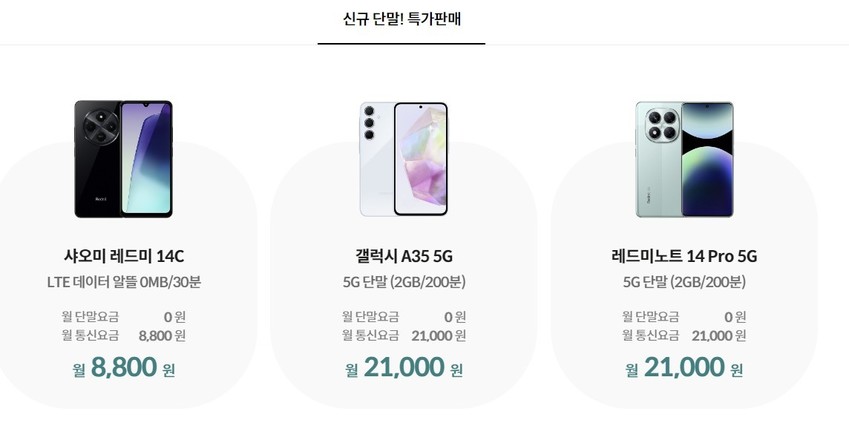The image size is (849, 426).
Task: Select the 5G 단말 plan under 갤럭시 A35
Action: point(404,282)
